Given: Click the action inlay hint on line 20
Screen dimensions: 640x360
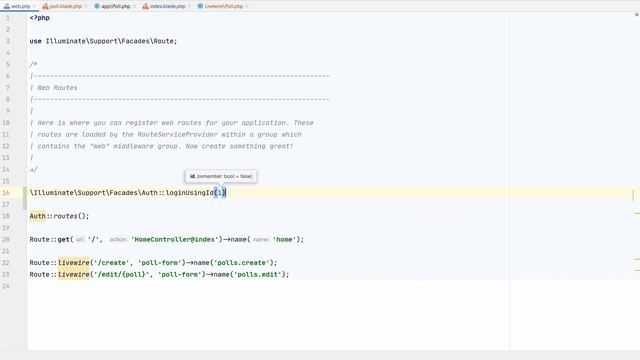Looking at the screenshot, I should [x=118, y=240].
